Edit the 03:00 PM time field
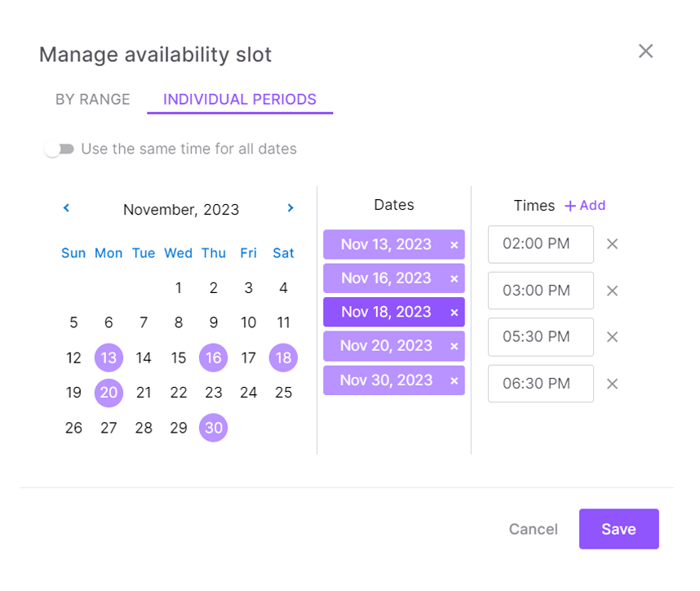700x591 pixels. click(540, 291)
